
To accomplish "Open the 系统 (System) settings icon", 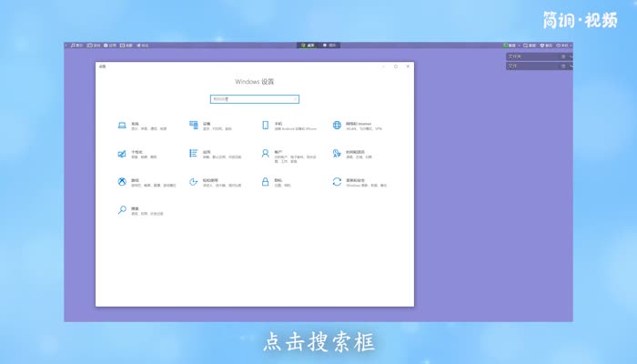I will coord(122,125).
